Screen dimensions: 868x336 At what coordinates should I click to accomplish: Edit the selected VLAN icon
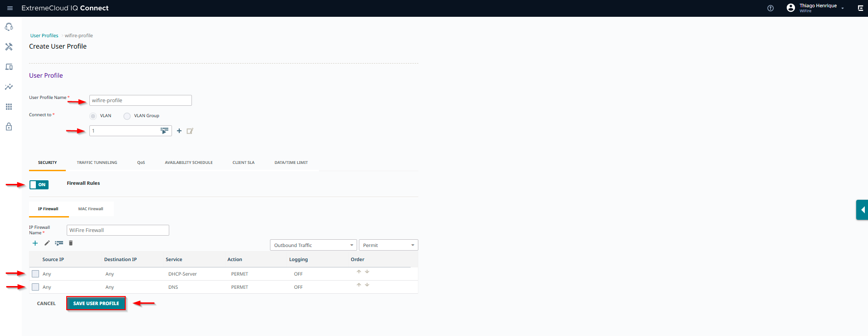(x=190, y=131)
